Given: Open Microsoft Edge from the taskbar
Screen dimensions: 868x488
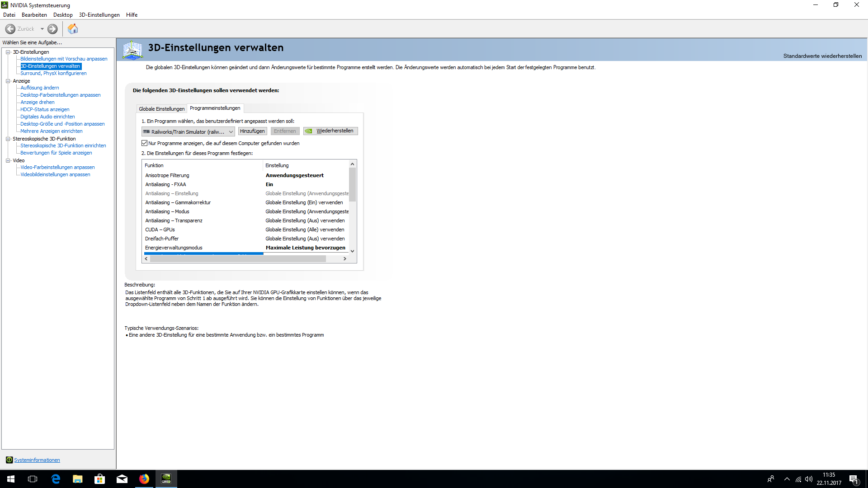Looking at the screenshot, I should [56, 479].
